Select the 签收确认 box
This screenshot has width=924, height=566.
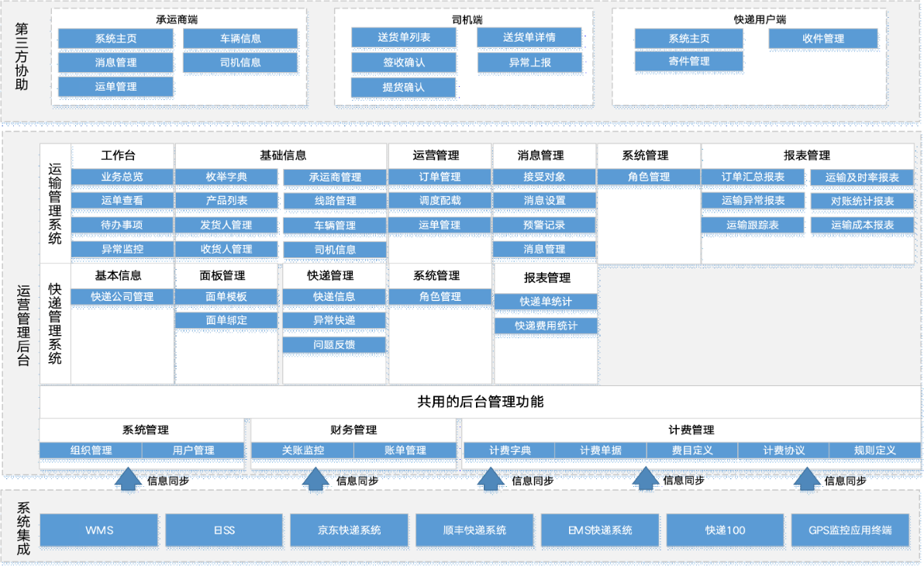coord(404,62)
